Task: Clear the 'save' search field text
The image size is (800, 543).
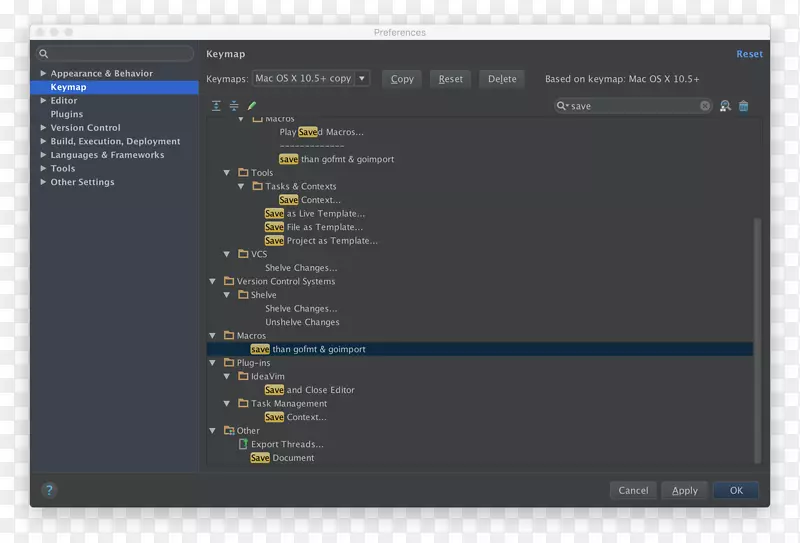Action: [x=705, y=106]
